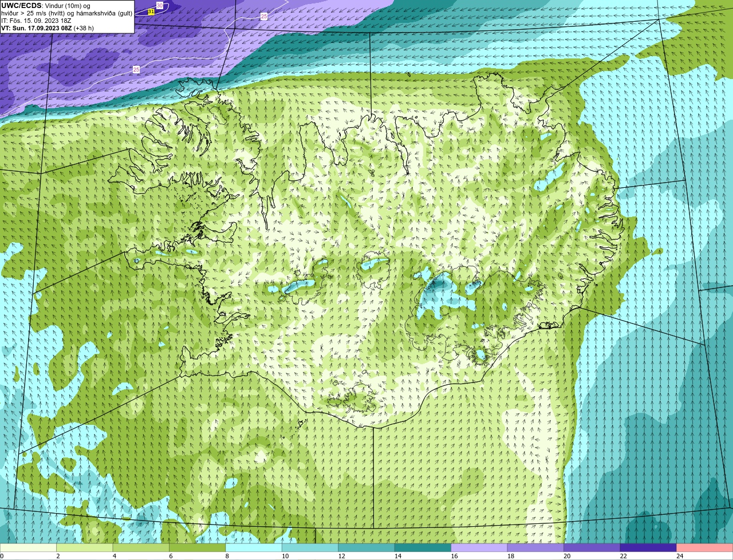
Task: Click the "10" label on the color scale
Action: 285,556
